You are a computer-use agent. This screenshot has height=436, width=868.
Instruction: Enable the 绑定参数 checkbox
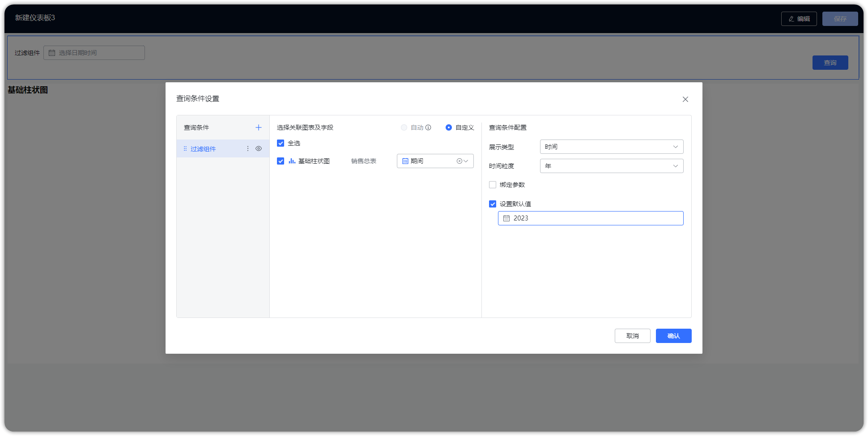tap(493, 185)
